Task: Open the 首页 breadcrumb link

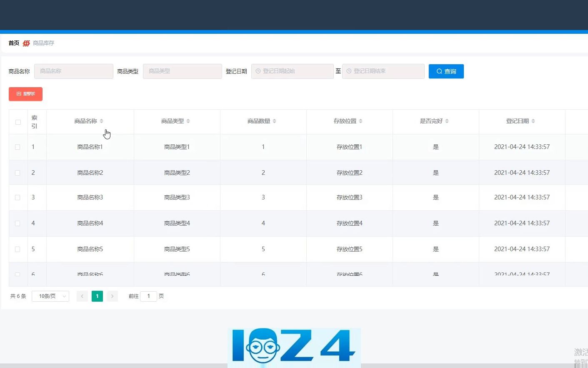Action: click(13, 43)
